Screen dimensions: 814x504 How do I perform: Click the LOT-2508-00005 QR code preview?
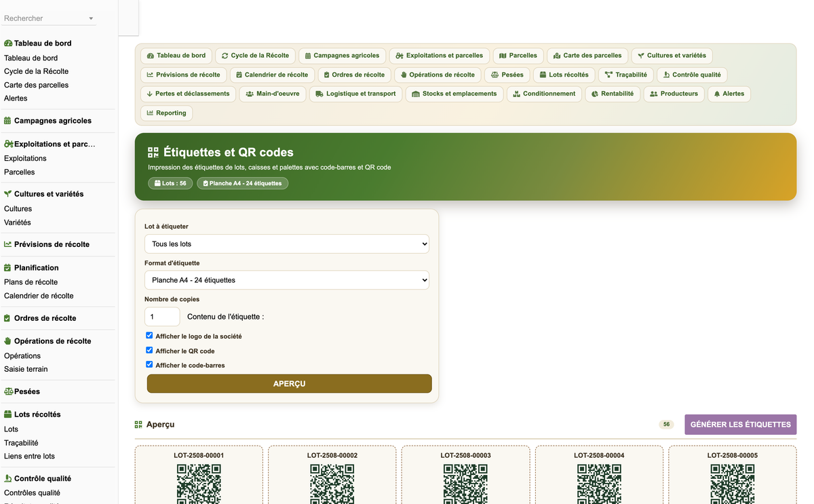733,484
